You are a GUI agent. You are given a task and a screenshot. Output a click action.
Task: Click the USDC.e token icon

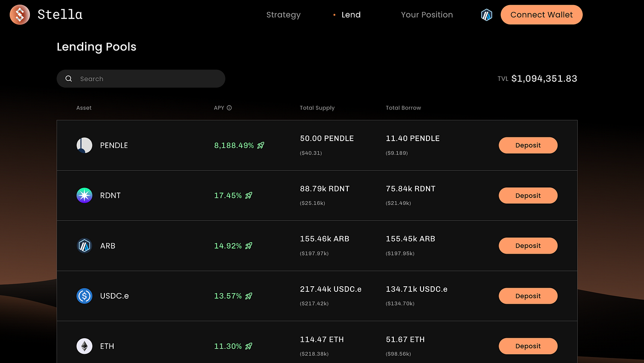[x=84, y=296]
